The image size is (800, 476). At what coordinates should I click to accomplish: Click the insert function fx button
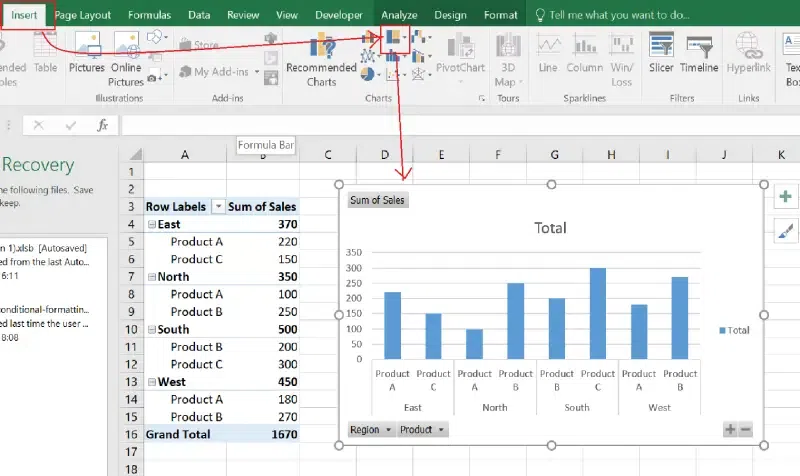[x=102, y=125]
